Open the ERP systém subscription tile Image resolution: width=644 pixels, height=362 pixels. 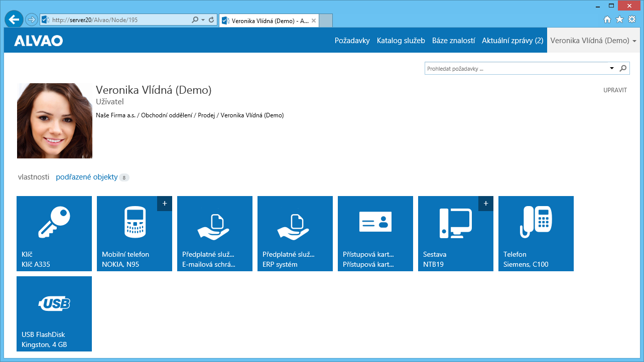pos(295,234)
